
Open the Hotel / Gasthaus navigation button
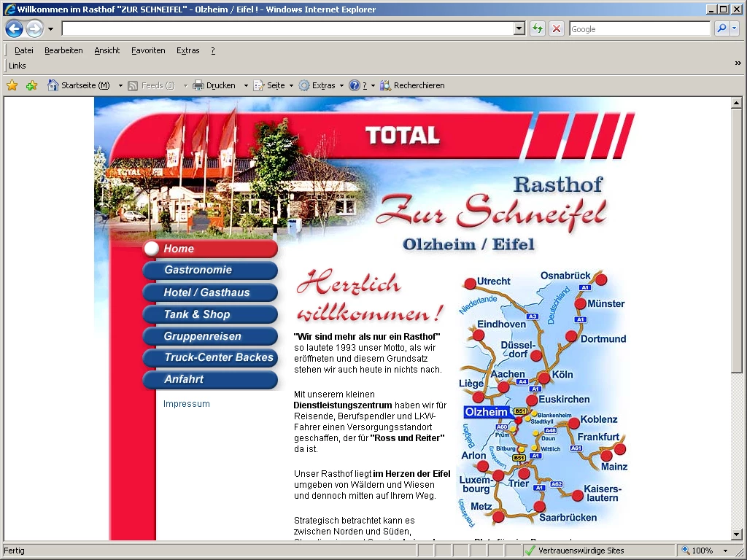coord(210,292)
